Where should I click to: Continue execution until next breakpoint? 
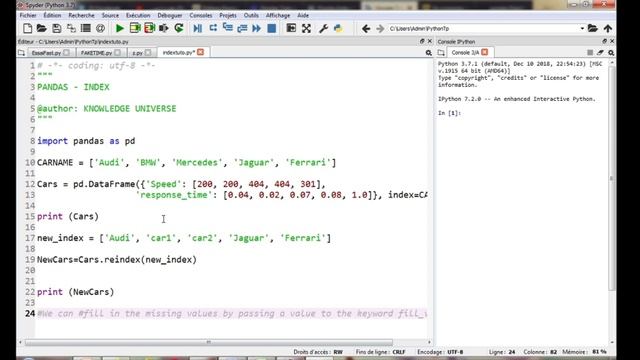257,29
